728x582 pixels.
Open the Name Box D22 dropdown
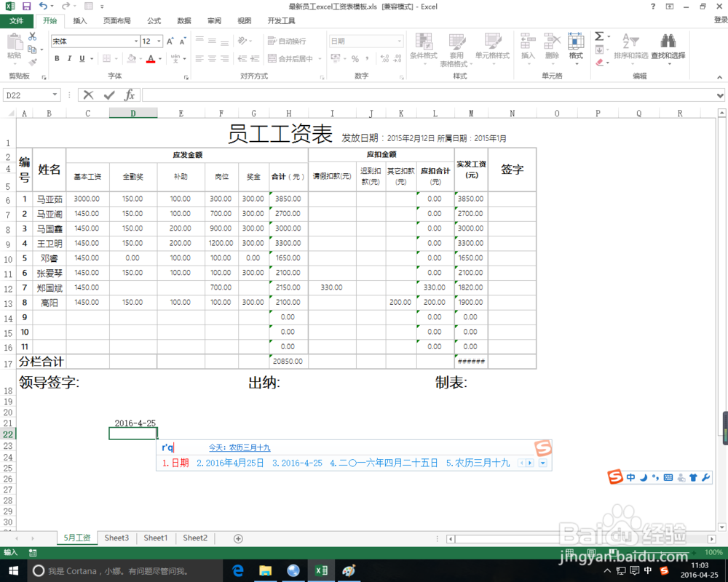tap(55, 95)
